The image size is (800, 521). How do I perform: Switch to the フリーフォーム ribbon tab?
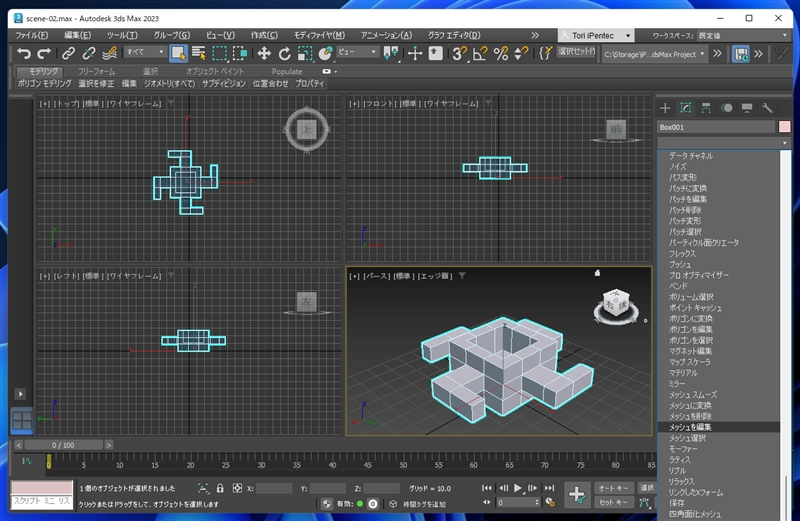click(x=96, y=71)
